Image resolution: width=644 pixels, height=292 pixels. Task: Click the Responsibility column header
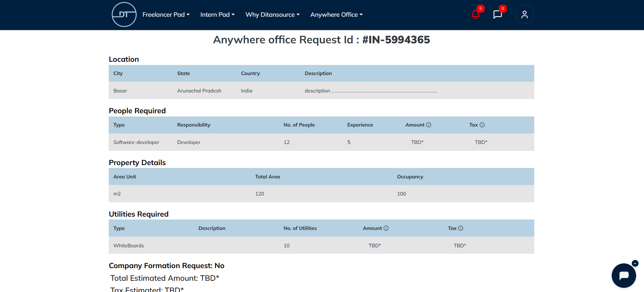pyautogui.click(x=194, y=125)
